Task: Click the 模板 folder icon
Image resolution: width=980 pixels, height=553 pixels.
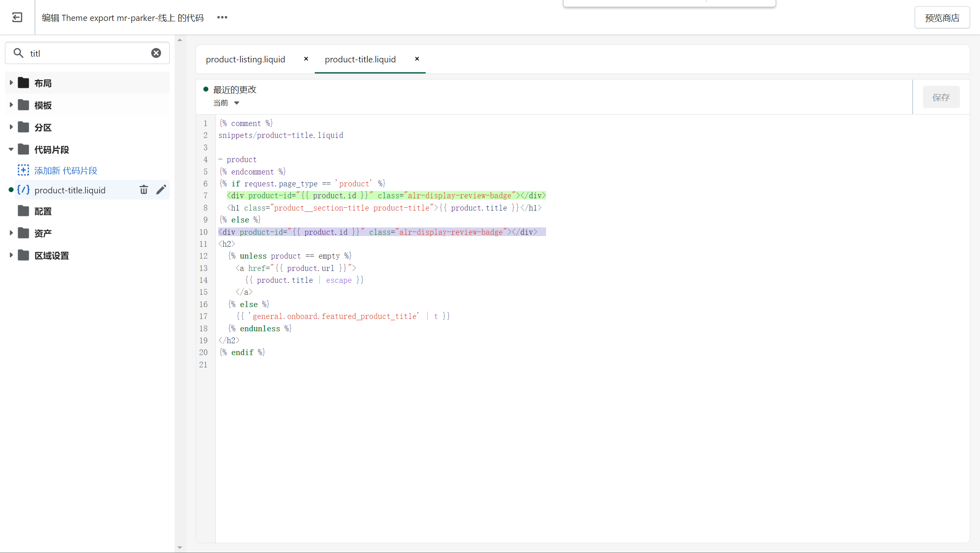Action: tap(23, 105)
